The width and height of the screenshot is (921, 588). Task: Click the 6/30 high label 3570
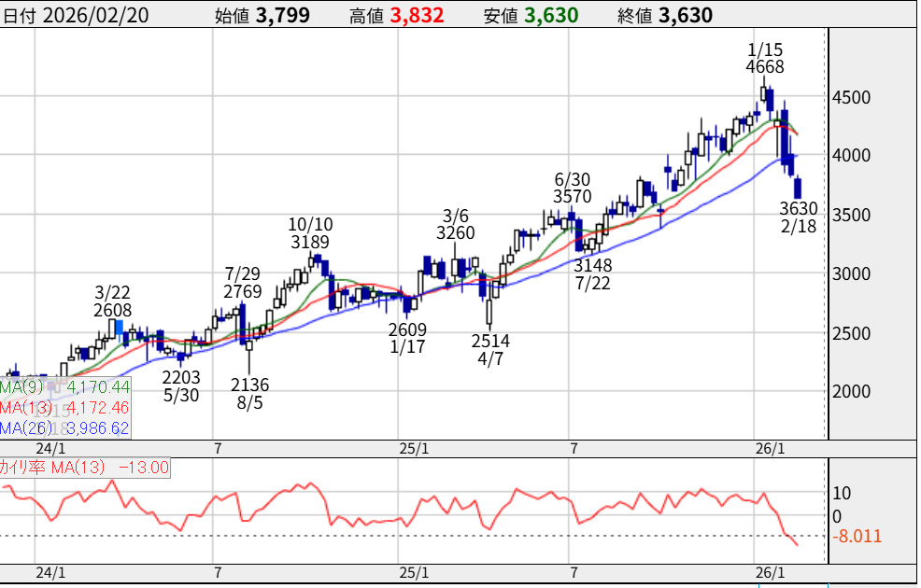(572, 197)
